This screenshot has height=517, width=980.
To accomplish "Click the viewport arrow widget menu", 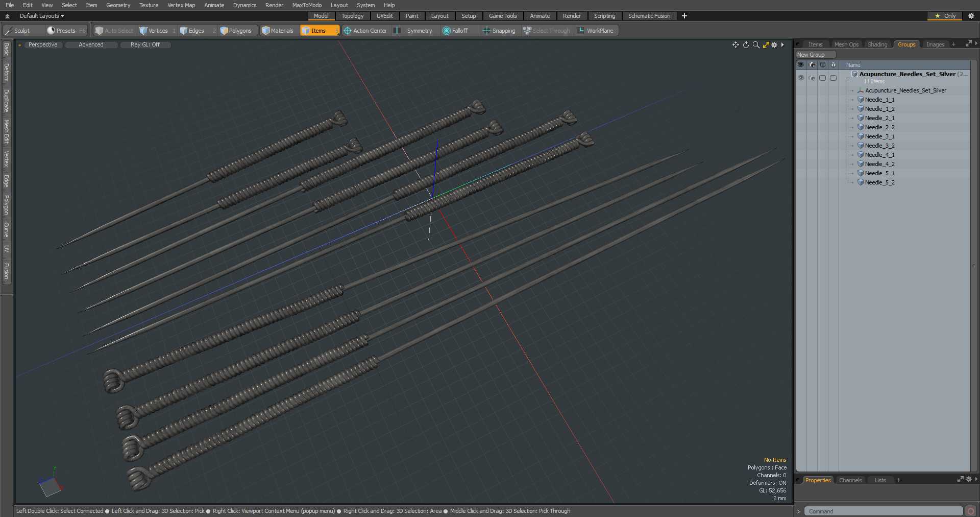I will [x=782, y=45].
